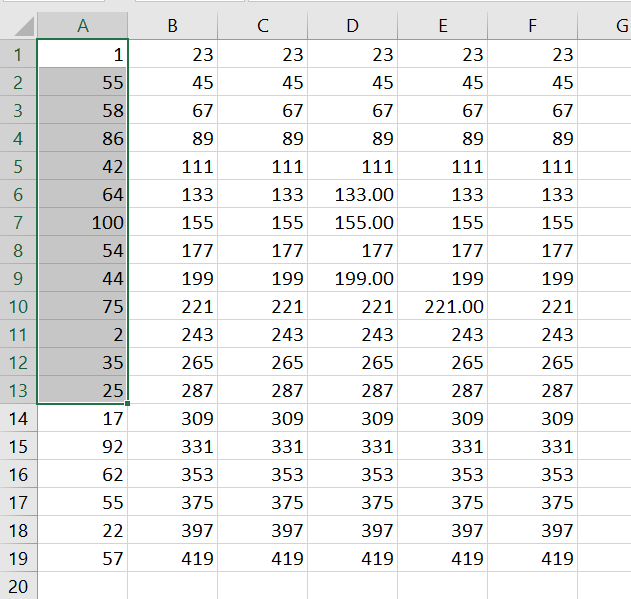
Task: Select column A header
Action: click(82, 26)
